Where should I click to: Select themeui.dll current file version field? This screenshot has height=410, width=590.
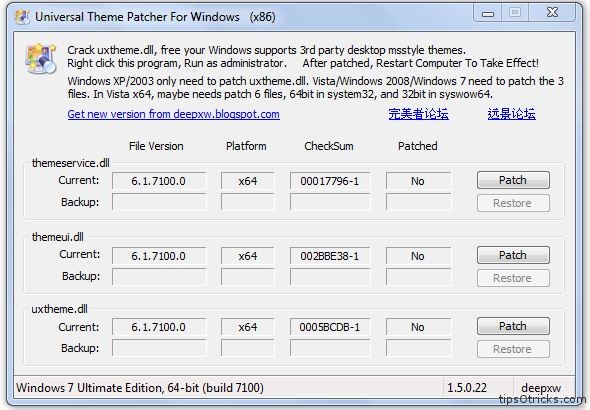(159, 256)
